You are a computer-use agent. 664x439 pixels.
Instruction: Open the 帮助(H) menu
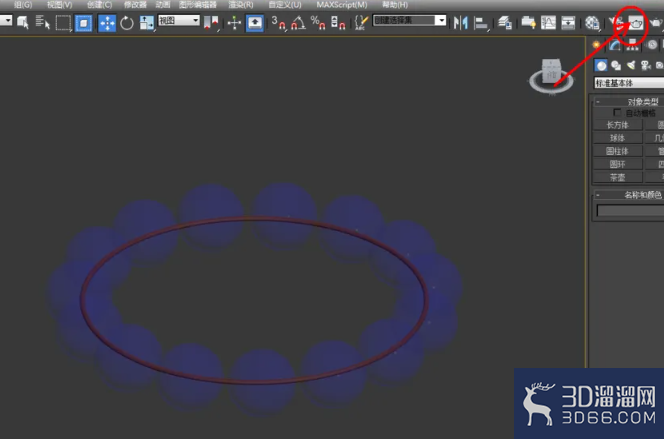[395, 5]
